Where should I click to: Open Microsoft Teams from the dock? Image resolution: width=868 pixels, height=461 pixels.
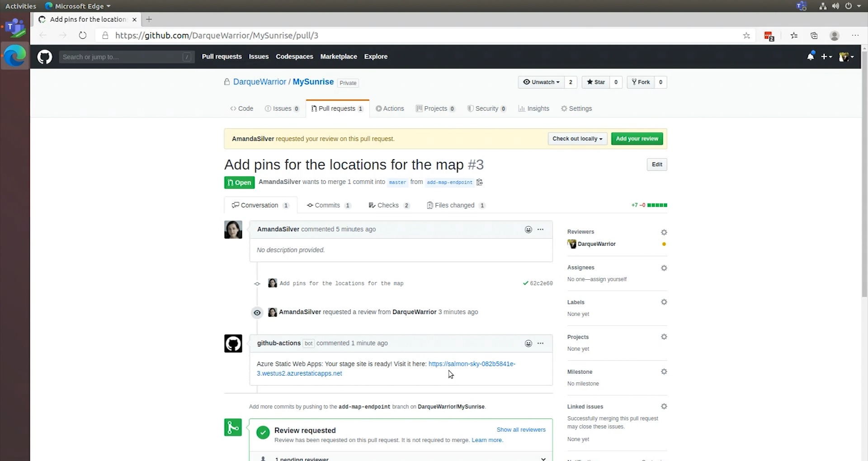tap(15, 27)
